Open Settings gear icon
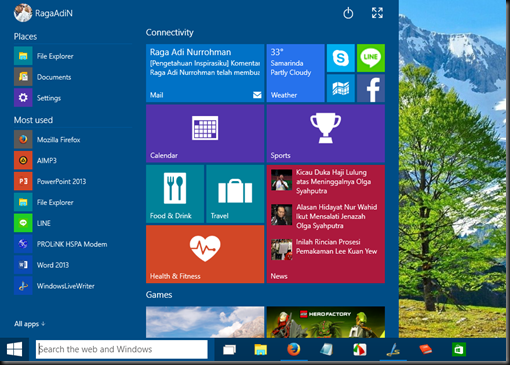Image resolution: width=510 pixels, height=365 pixels. tap(23, 98)
